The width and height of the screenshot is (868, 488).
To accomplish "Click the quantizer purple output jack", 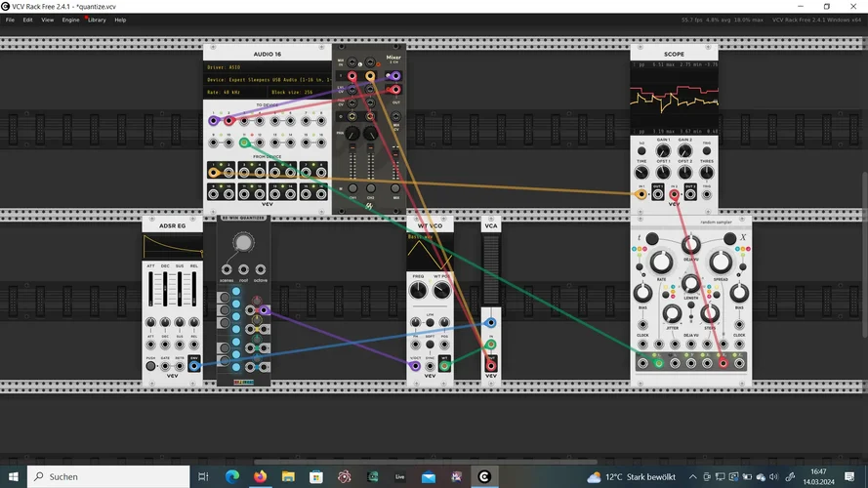I will 265,309.
